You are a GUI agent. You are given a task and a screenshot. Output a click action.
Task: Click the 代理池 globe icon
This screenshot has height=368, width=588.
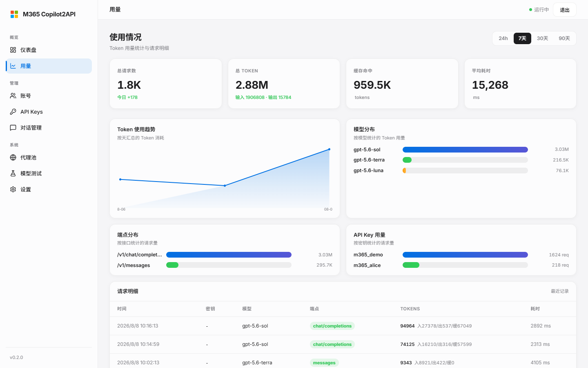13,157
